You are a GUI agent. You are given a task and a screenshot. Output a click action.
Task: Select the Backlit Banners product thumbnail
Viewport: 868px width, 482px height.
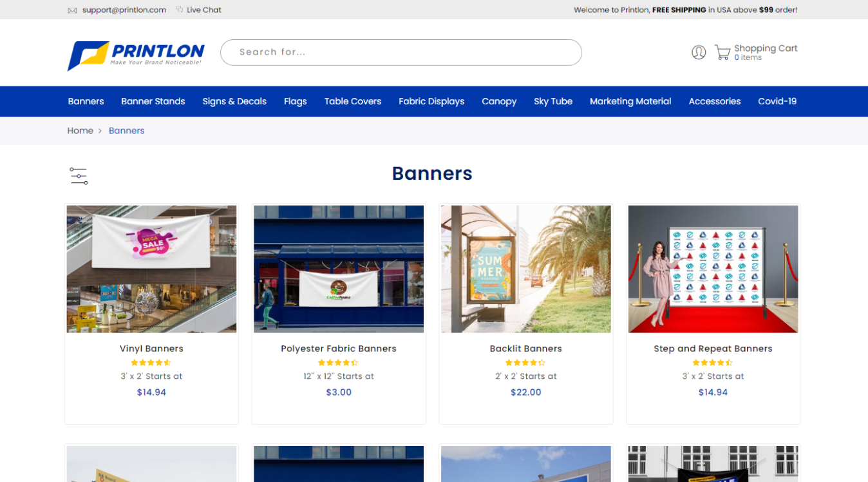coord(526,269)
